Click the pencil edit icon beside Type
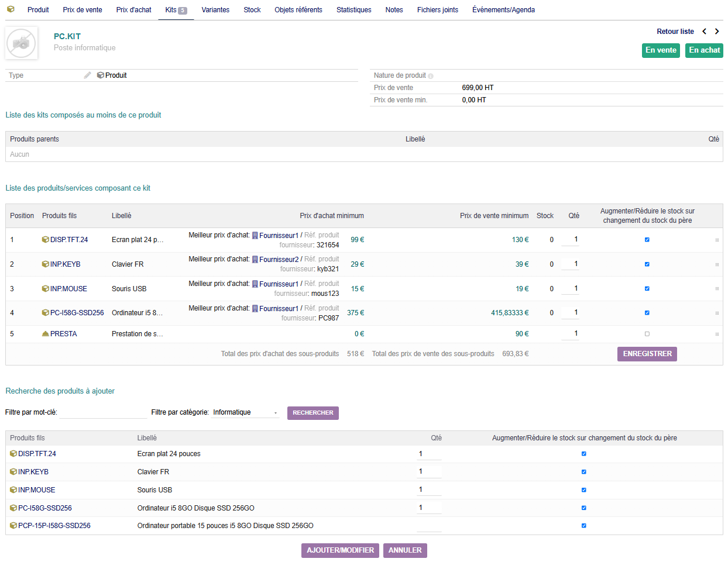Image resolution: width=728 pixels, height=562 pixels. (x=87, y=75)
